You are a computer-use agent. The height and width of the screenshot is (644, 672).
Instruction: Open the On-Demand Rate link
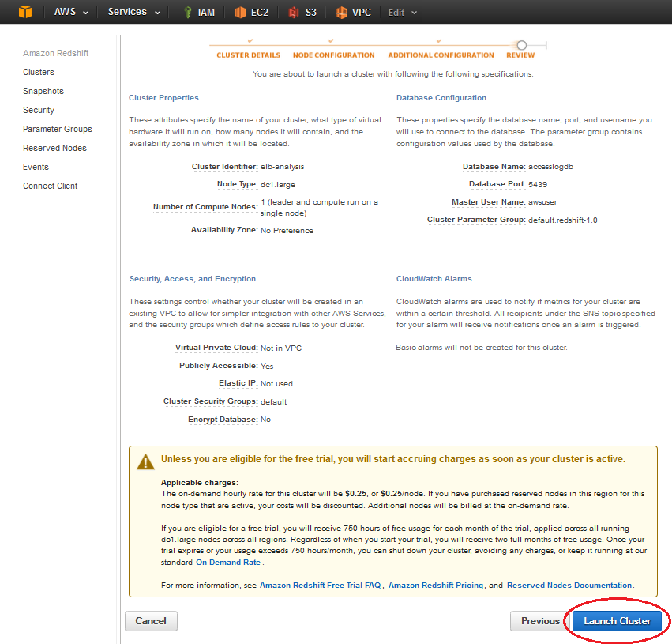[x=228, y=562]
